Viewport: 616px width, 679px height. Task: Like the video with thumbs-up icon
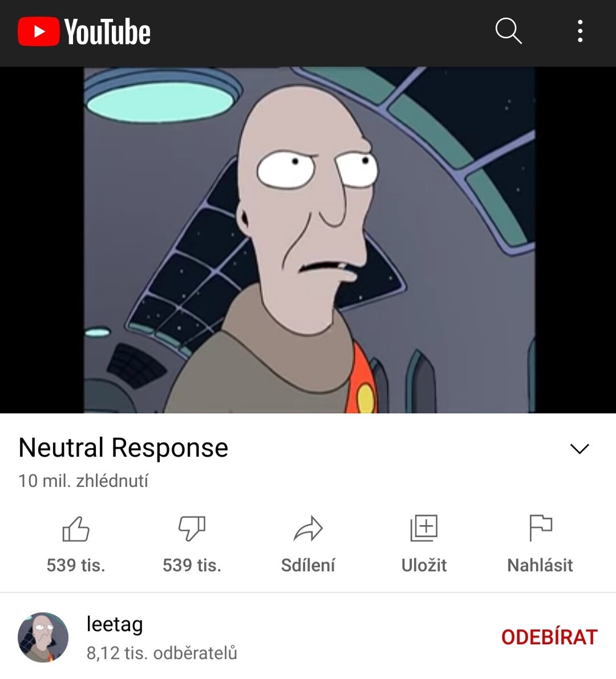point(76,528)
